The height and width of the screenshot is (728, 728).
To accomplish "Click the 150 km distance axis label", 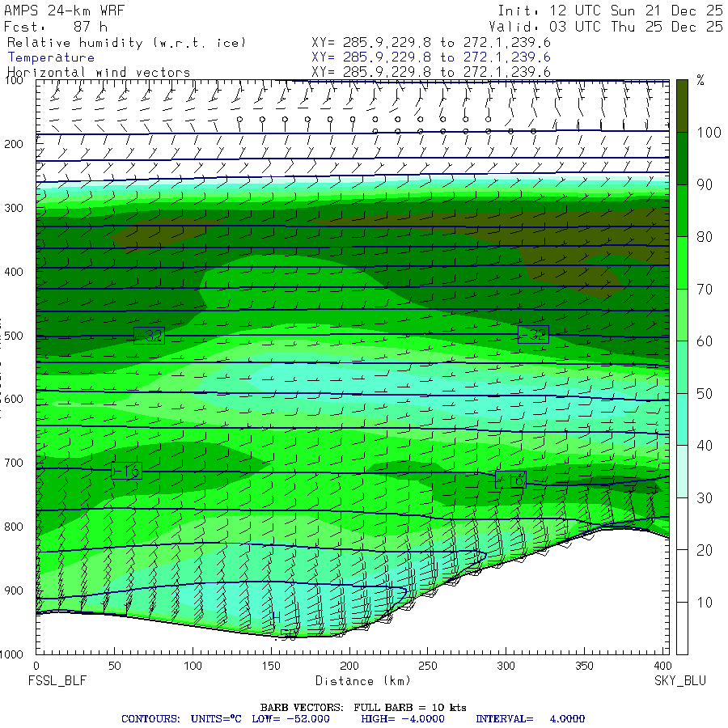I will click(x=271, y=666).
